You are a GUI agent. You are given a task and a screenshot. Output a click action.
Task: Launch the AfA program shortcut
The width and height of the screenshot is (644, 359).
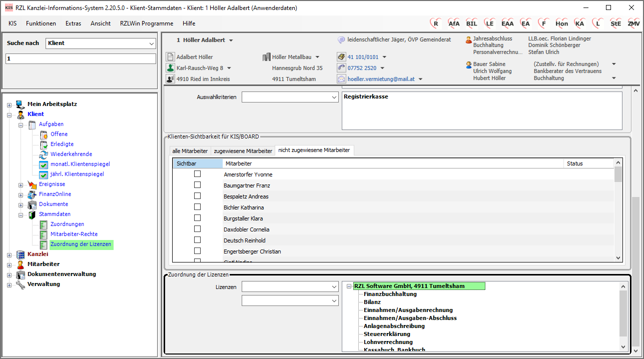453,23
